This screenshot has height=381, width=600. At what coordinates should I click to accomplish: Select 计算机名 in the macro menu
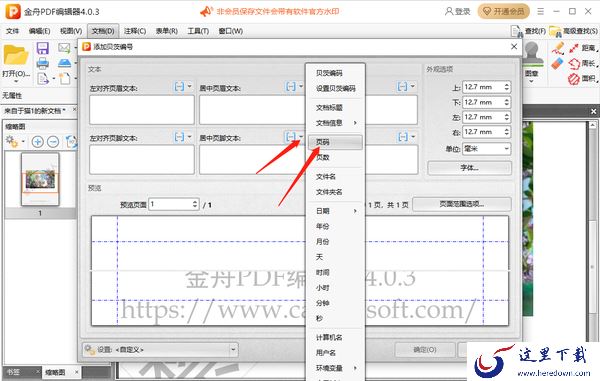pos(335,337)
